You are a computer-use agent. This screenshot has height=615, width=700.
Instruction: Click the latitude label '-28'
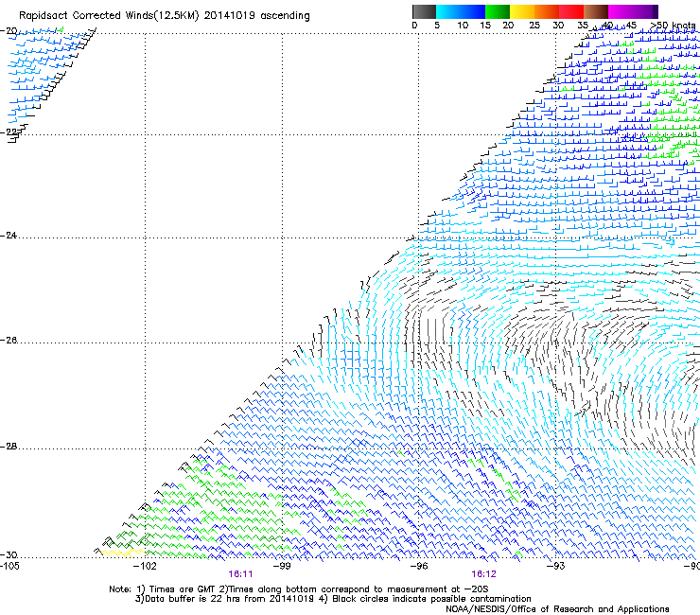(9, 447)
